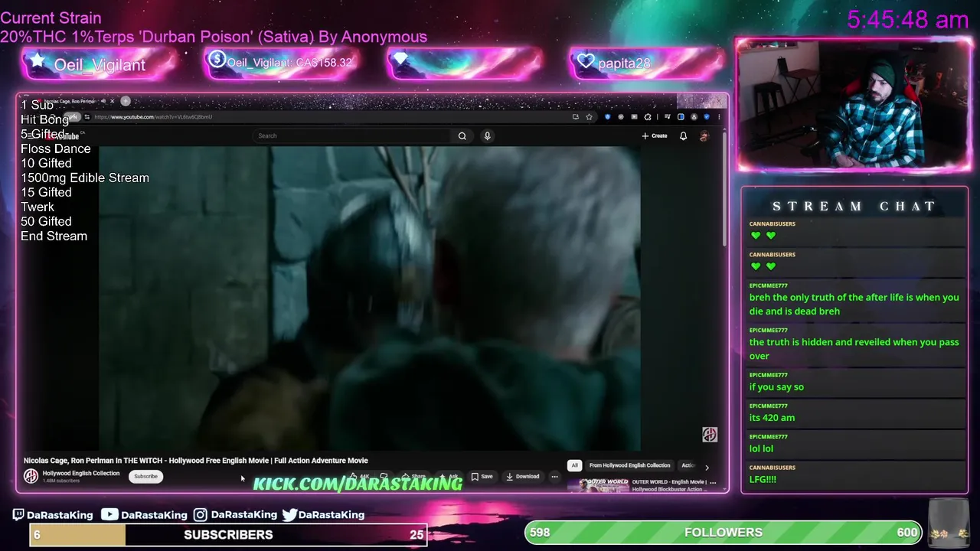Click the KICK.COM/DARASTAKING overlay text
Viewport: 980px width, 551px height.
[x=358, y=484]
